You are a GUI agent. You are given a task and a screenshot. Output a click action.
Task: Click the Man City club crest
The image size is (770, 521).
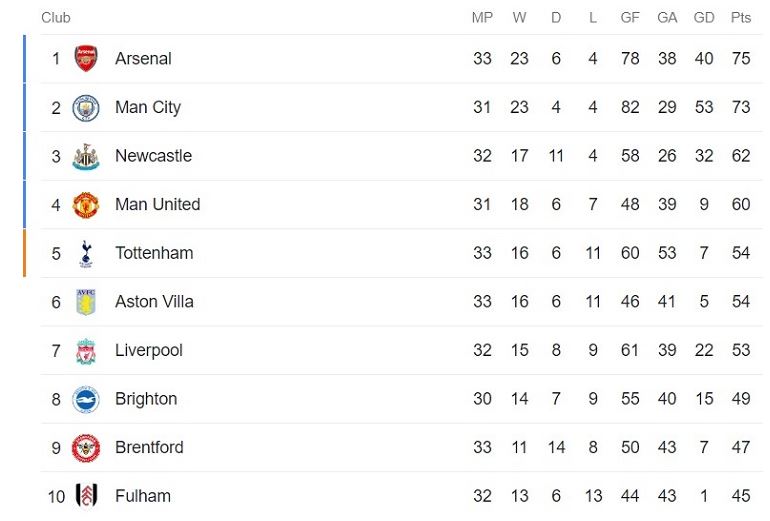click(87, 107)
